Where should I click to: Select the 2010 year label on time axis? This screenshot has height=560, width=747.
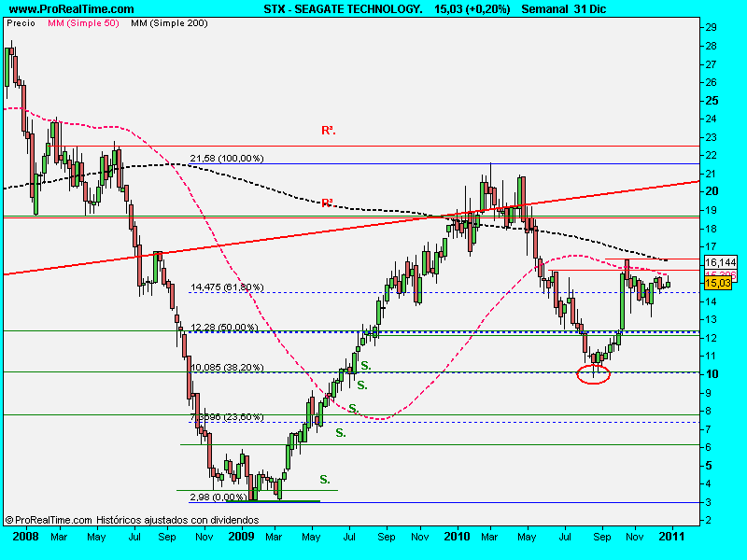(457, 537)
